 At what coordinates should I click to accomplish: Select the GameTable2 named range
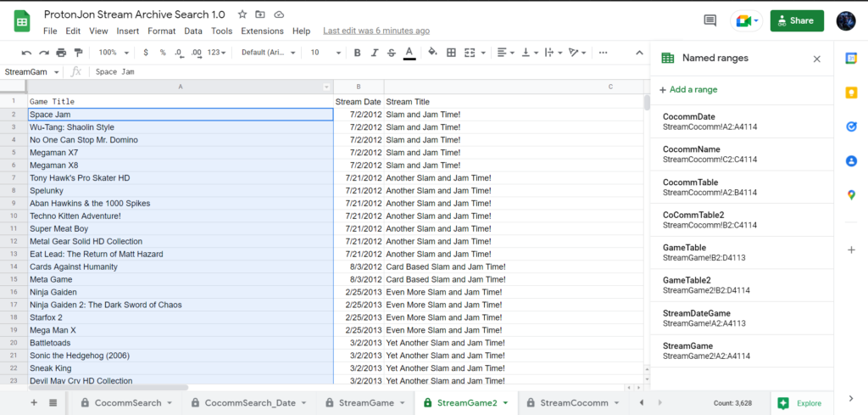coord(742,285)
